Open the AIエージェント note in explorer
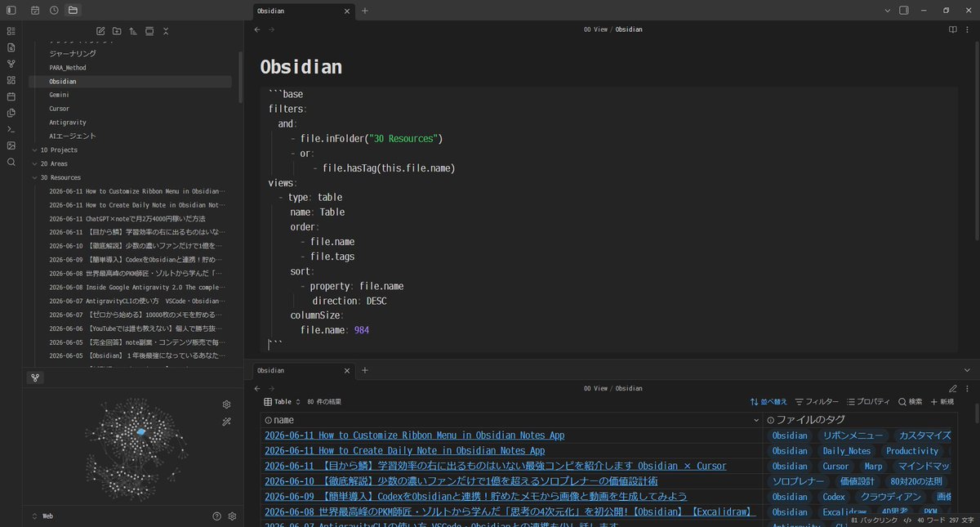The height and width of the screenshot is (527, 980). click(72, 136)
